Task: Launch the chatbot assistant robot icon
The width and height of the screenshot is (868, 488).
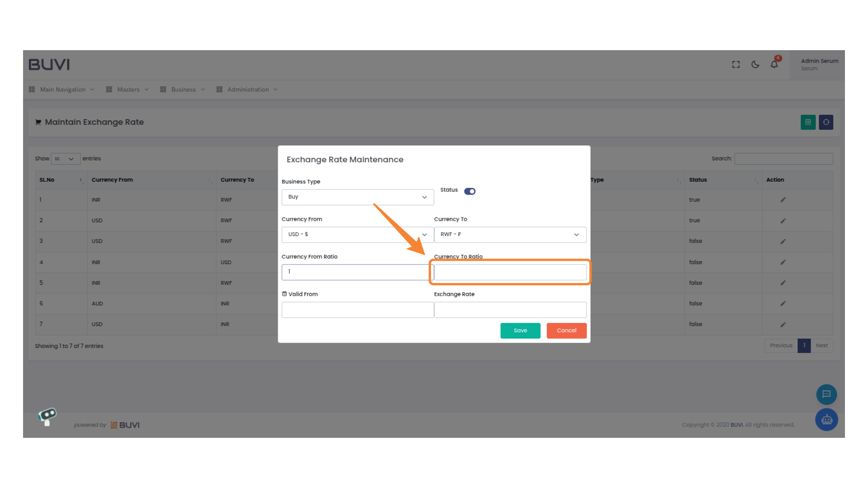Action: click(826, 419)
